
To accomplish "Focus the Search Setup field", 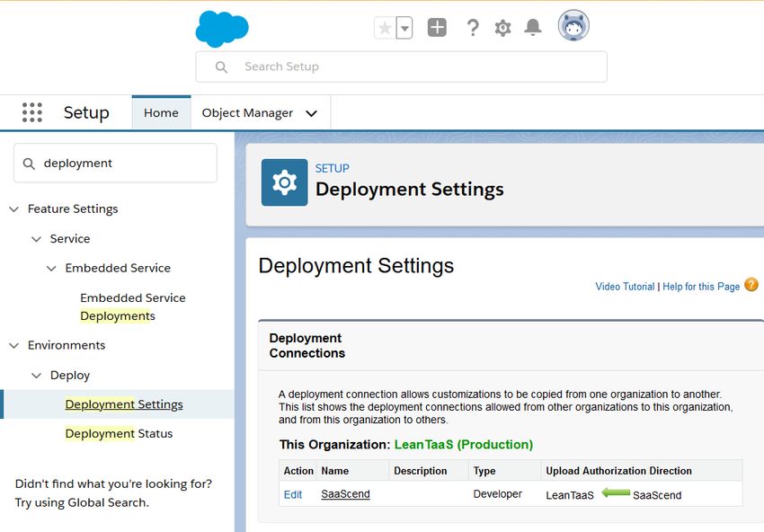I will (x=402, y=66).
